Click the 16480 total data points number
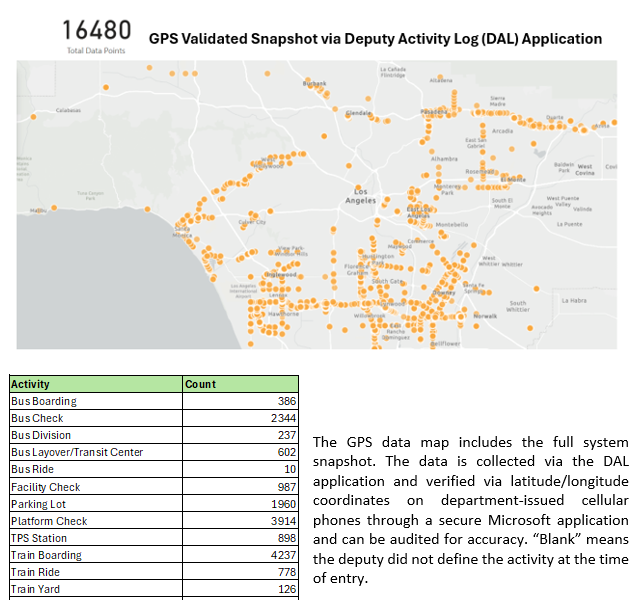Viewport: 638px width, 600px height. click(x=96, y=31)
